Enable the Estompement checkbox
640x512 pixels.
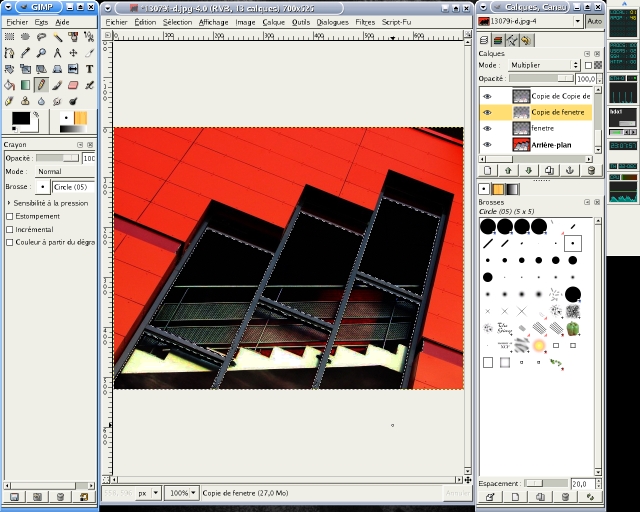(10, 216)
